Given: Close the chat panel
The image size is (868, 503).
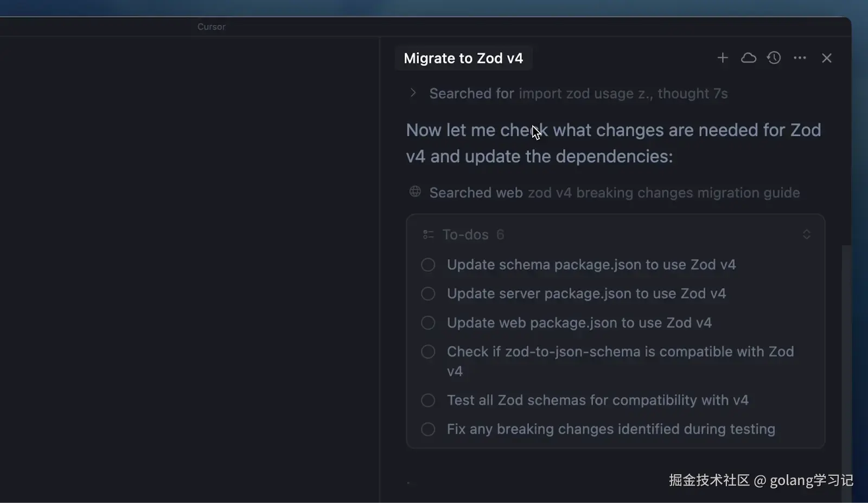Looking at the screenshot, I should 826,58.
